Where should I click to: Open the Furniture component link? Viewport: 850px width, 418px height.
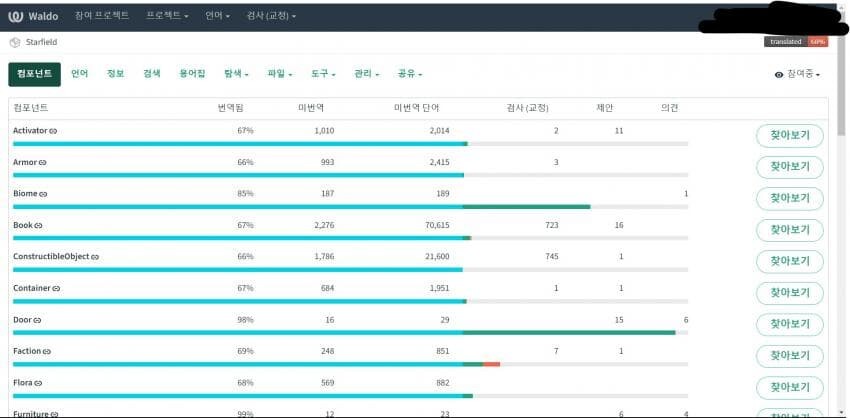(x=31, y=414)
